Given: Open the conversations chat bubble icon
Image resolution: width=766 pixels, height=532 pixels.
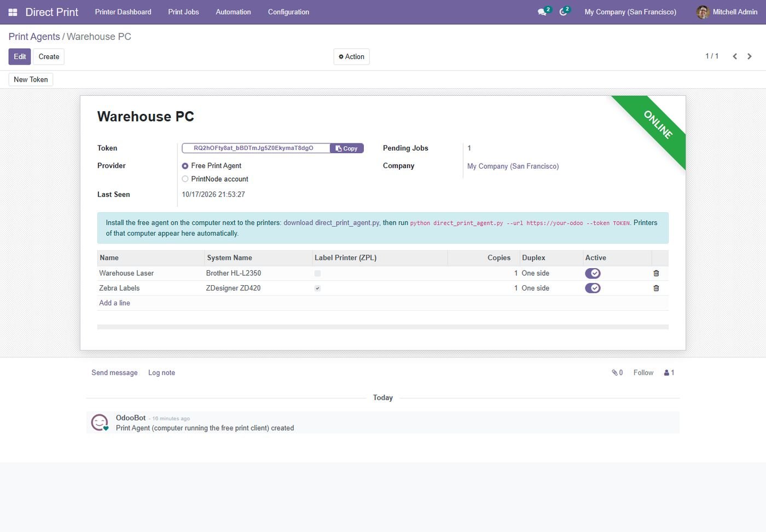Looking at the screenshot, I should 542,12.
